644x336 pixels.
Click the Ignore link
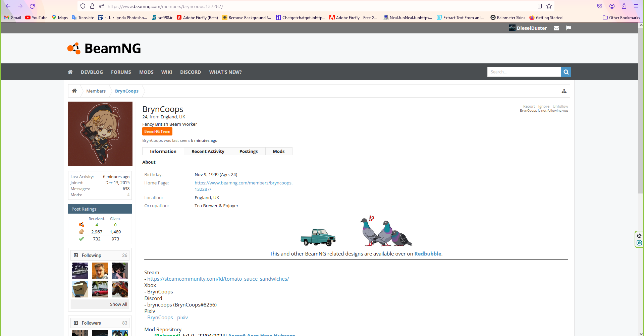[544, 106]
